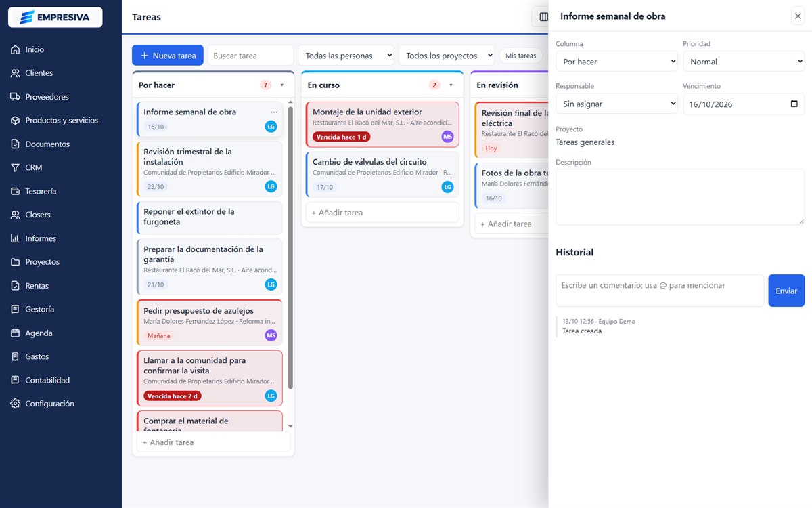
Task: Click the Vencida hace 1 d badge
Action: [x=342, y=137]
